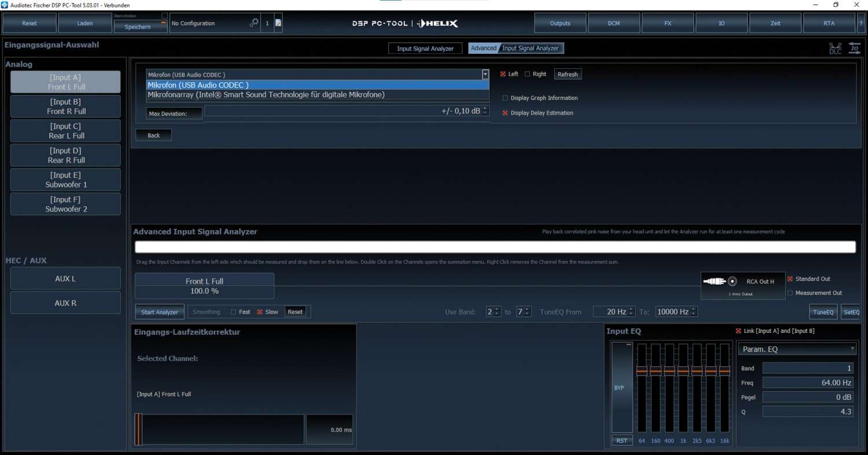Open the Zeit menu
Screen dimensions: 868x455
pyautogui.click(x=775, y=23)
